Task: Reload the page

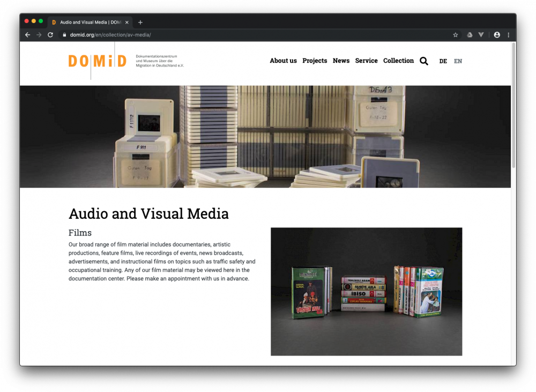Action: click(x=50, y=35)
